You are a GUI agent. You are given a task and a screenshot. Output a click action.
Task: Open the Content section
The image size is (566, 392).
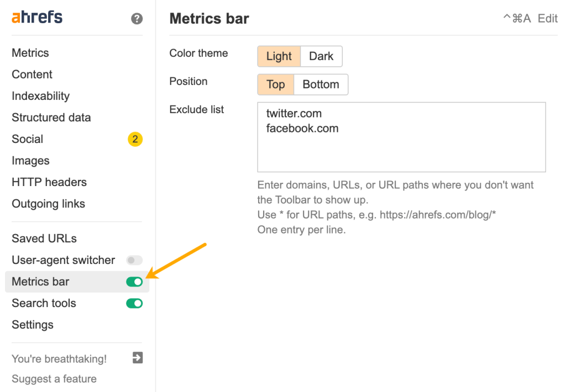32,74
